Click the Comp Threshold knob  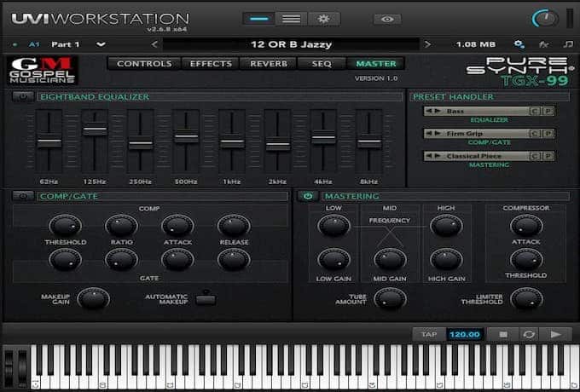point(65,225)
